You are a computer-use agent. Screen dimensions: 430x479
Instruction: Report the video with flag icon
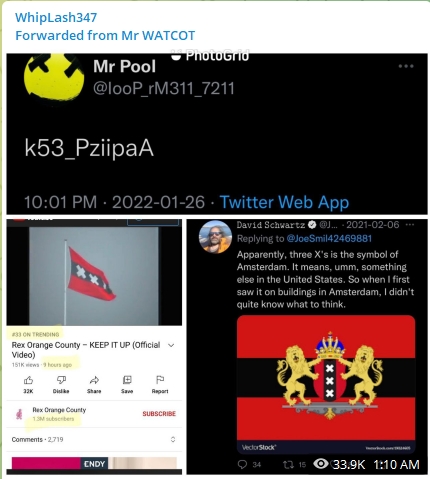(160, 380)
